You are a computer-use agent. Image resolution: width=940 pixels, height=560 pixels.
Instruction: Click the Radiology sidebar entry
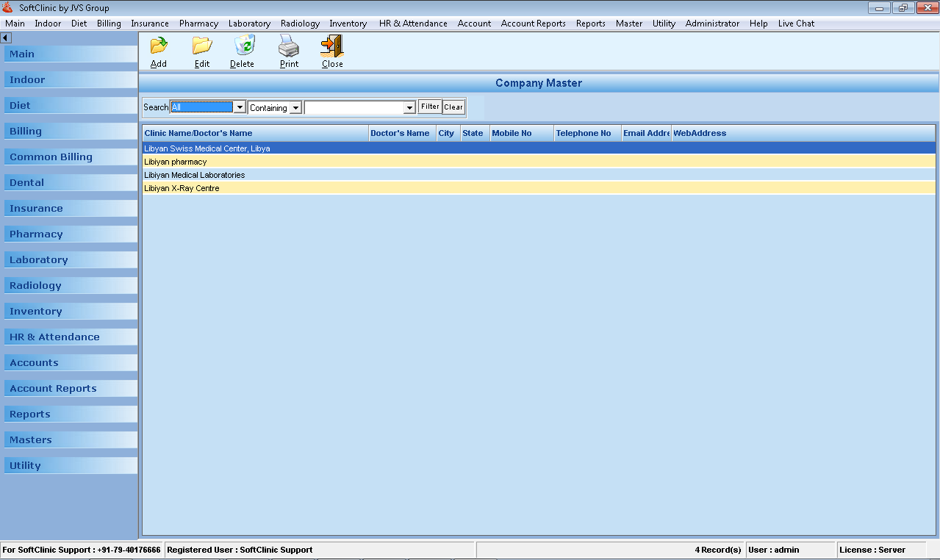point(70,285)
